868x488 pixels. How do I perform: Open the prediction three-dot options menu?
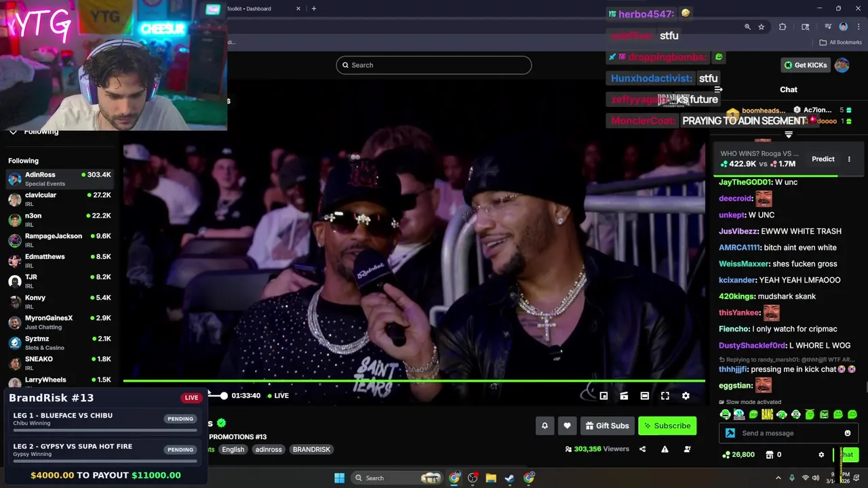click(849, 159)
